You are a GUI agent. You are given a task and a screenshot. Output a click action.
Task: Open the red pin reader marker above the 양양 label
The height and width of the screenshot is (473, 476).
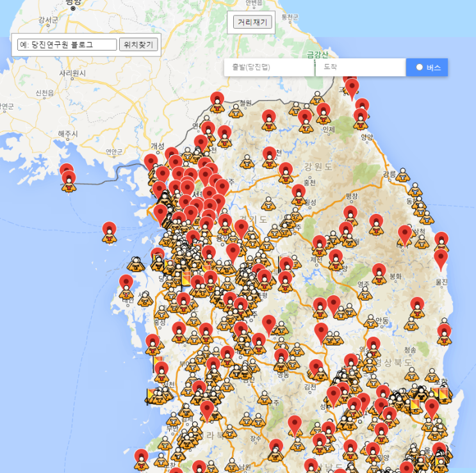[x=361, y=119]
